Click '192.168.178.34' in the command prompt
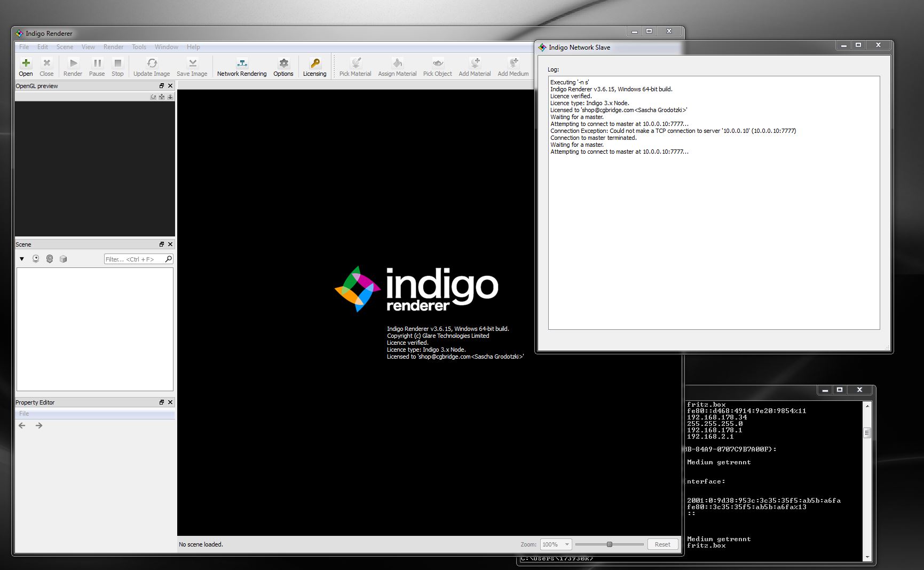Viewport: 924px width, 570px height. [x=717, y=417]
